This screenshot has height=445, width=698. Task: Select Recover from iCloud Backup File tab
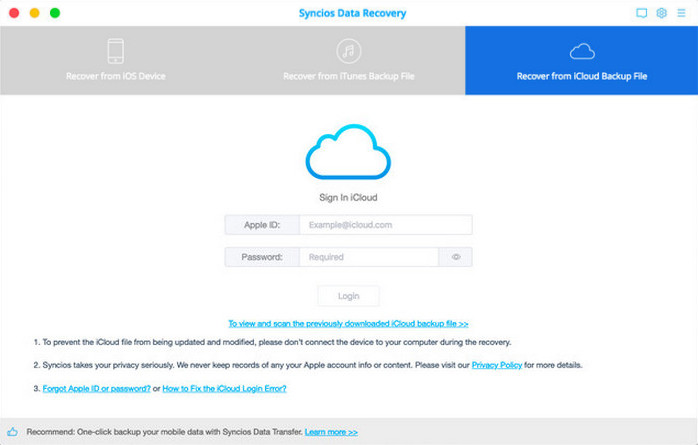[581, 61]
